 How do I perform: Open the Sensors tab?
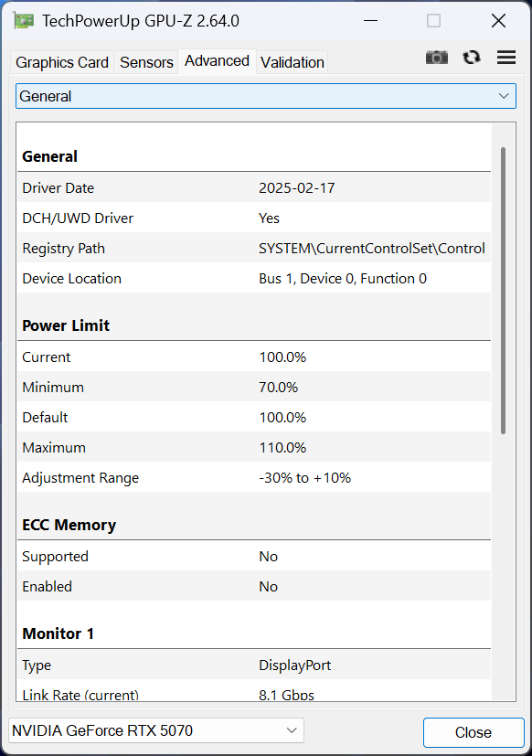tap(145, 62)
